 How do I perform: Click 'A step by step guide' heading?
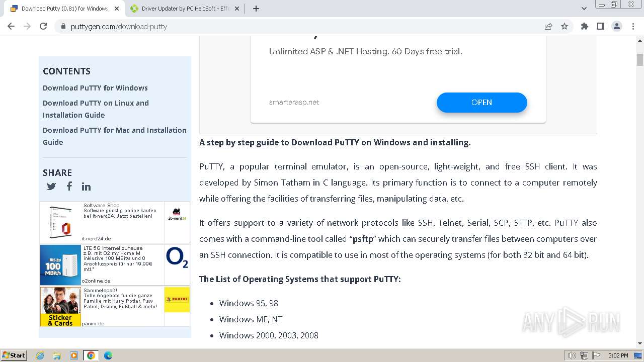(335, 142)
